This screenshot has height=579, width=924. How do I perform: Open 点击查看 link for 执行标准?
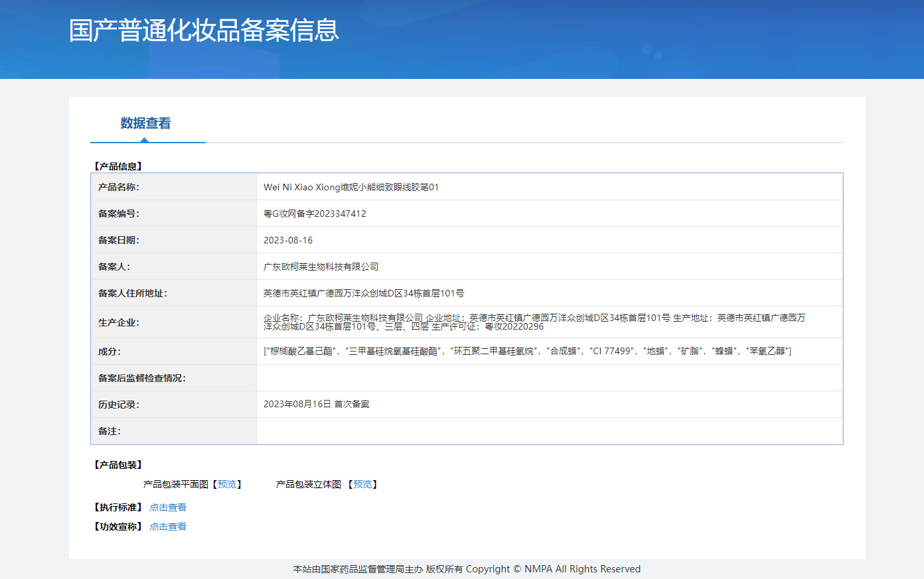pos(168,507)
